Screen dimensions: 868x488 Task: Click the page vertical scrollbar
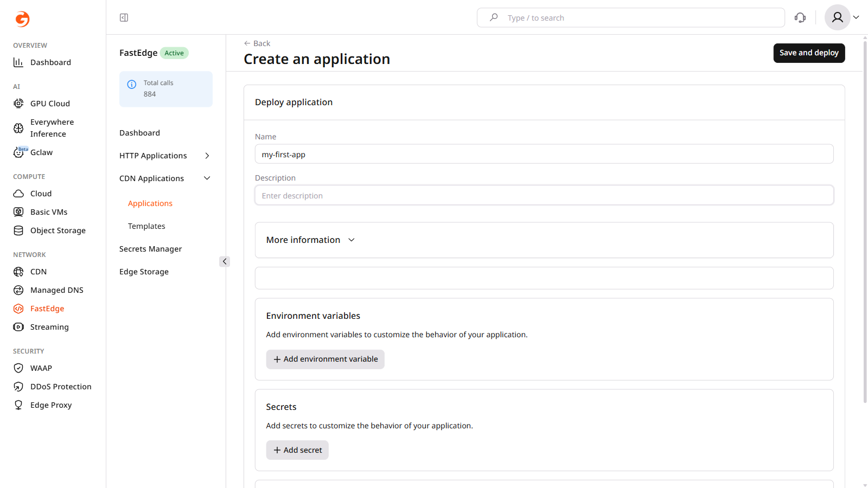[865, 222]
